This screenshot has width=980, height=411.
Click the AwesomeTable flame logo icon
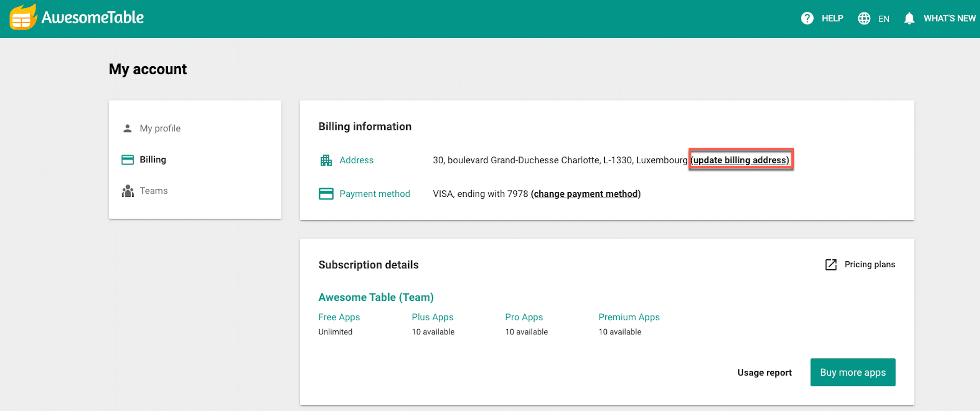pyautogui.click(x=23, y=17)
